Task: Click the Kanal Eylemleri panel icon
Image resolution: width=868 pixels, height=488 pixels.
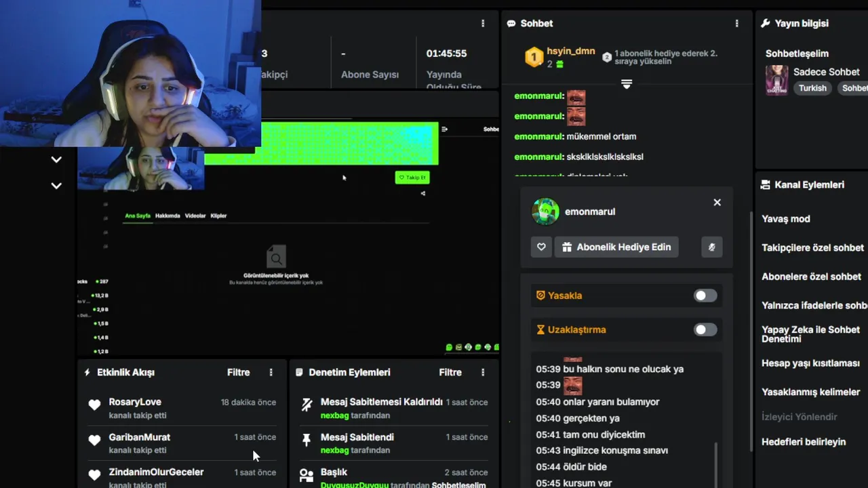Action: (x=766, y=184)
